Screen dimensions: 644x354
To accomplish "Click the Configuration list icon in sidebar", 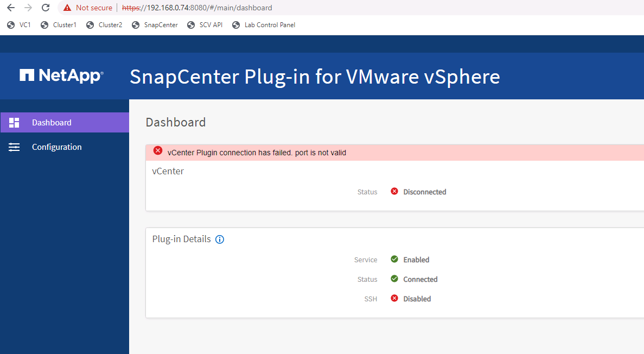I will [x=14, y=147].
